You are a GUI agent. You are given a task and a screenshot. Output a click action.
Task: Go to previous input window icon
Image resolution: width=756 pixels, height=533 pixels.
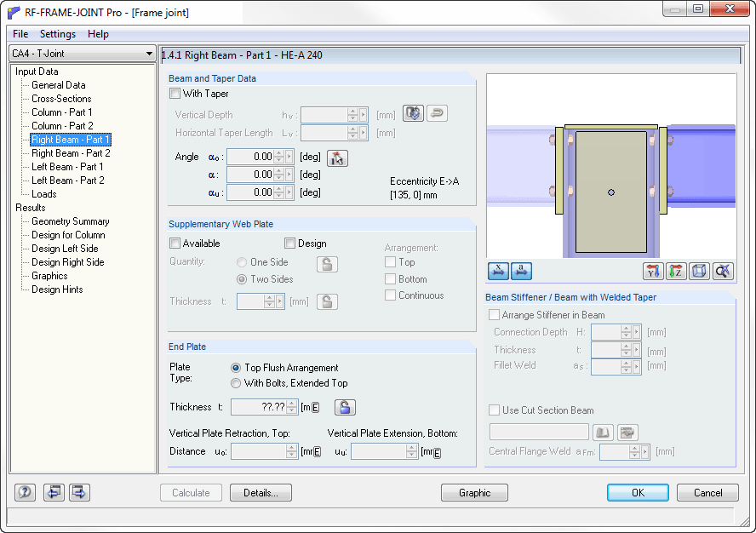[x=54, y=492]
